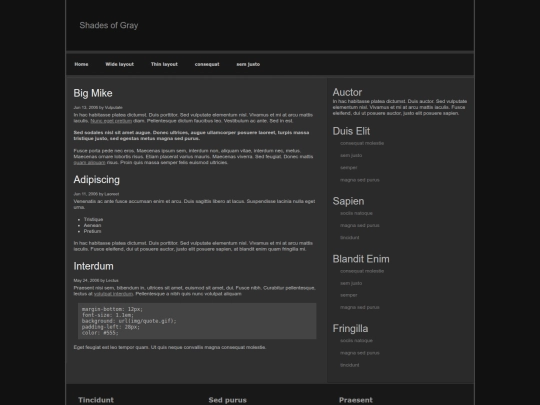Click the 'Jun 11, 2006 by Laoreet' byline
540x405 pixels.
click(96, 194)
